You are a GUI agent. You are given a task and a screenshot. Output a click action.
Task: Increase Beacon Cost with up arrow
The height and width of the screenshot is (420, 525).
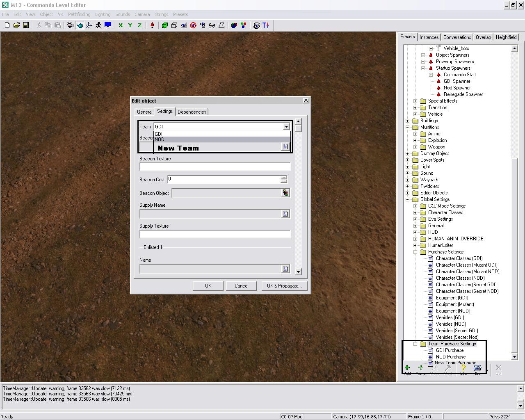click(283, 178)
